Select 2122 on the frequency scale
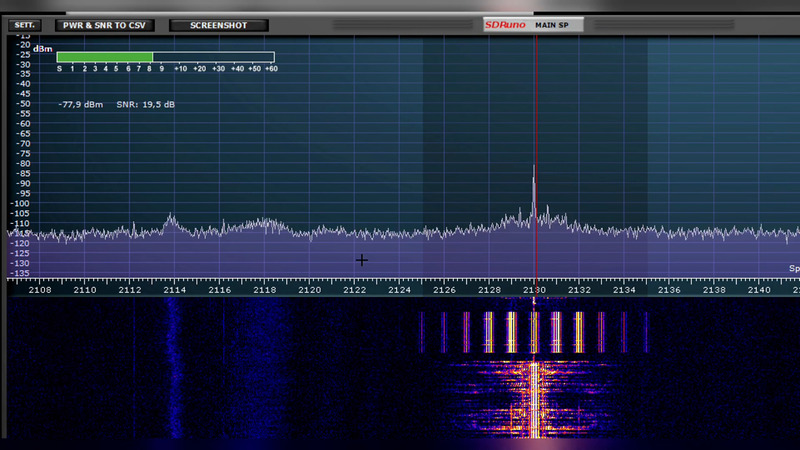The image size is (800, 450). click(354, 290)
